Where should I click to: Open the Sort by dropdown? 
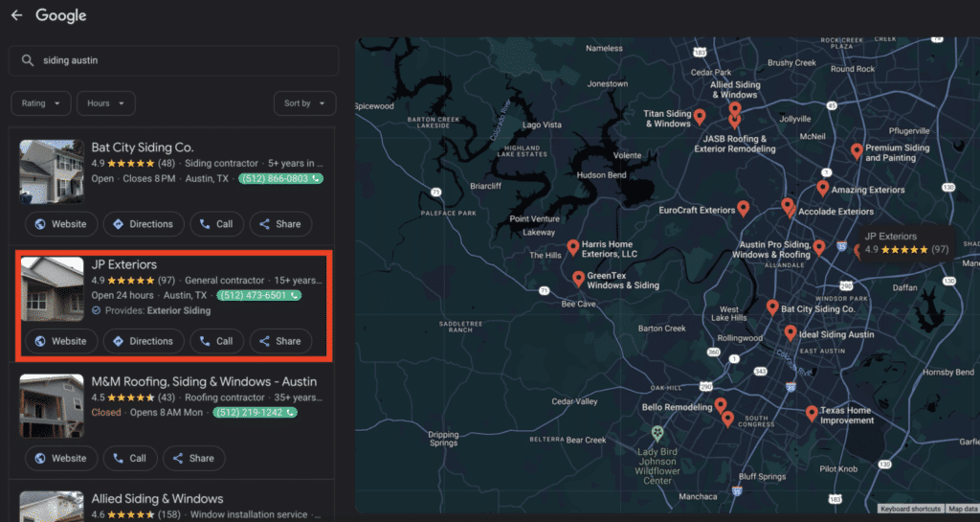(304, 103)
